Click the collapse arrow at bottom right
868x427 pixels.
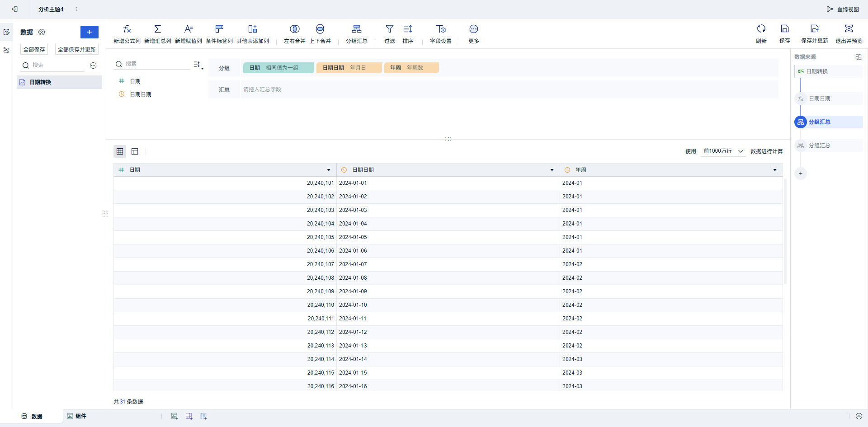(859, 416)
